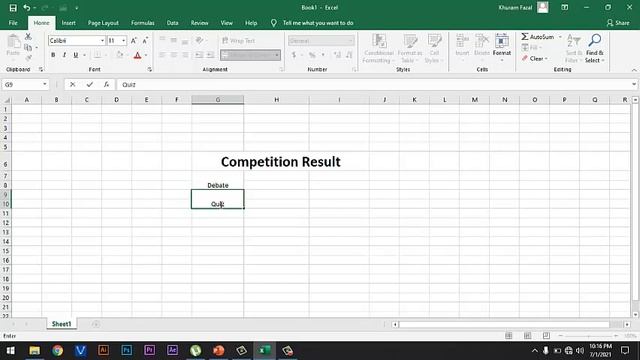Open Font settings dialog launcher

click(x=150, y=70)
